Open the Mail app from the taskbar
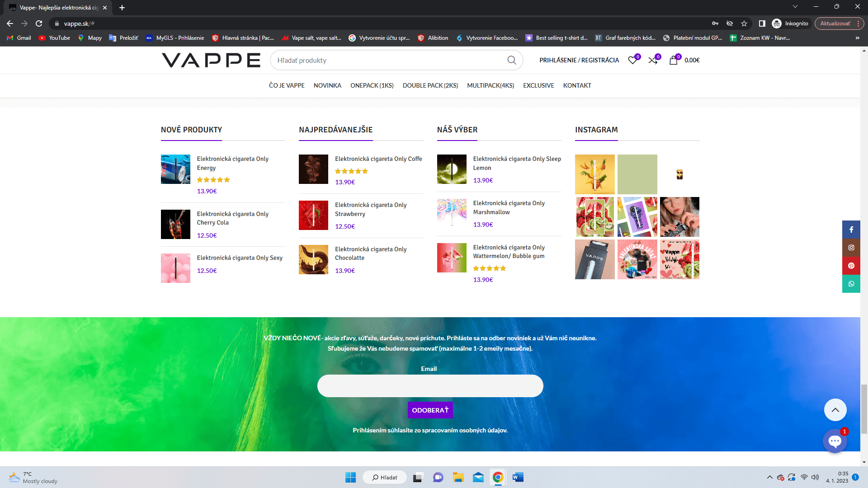The image size is (868, 488). click(x=478, y=477)
